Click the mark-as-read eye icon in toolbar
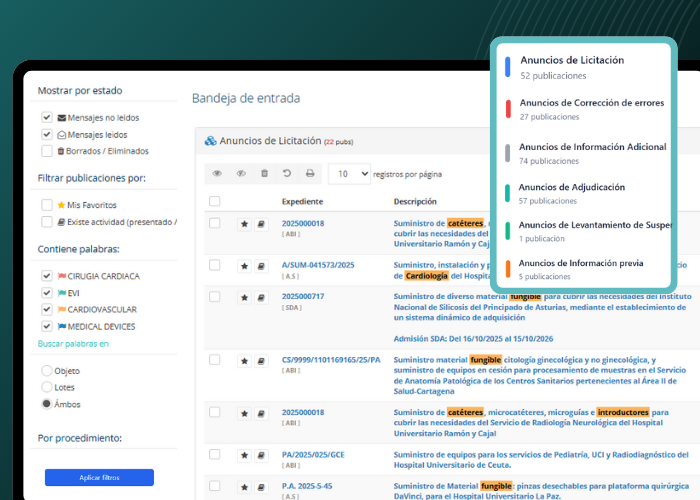Screen dimensions: 700x500 (x=217, y=173)
